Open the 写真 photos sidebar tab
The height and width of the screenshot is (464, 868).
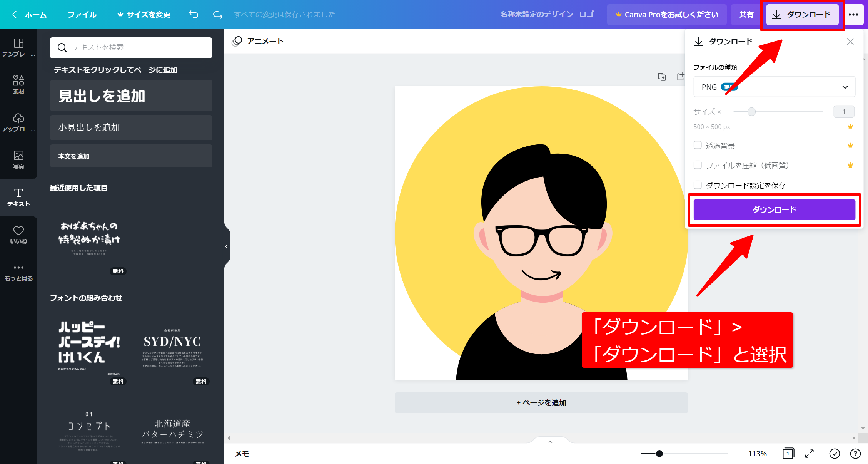[18, 160]
